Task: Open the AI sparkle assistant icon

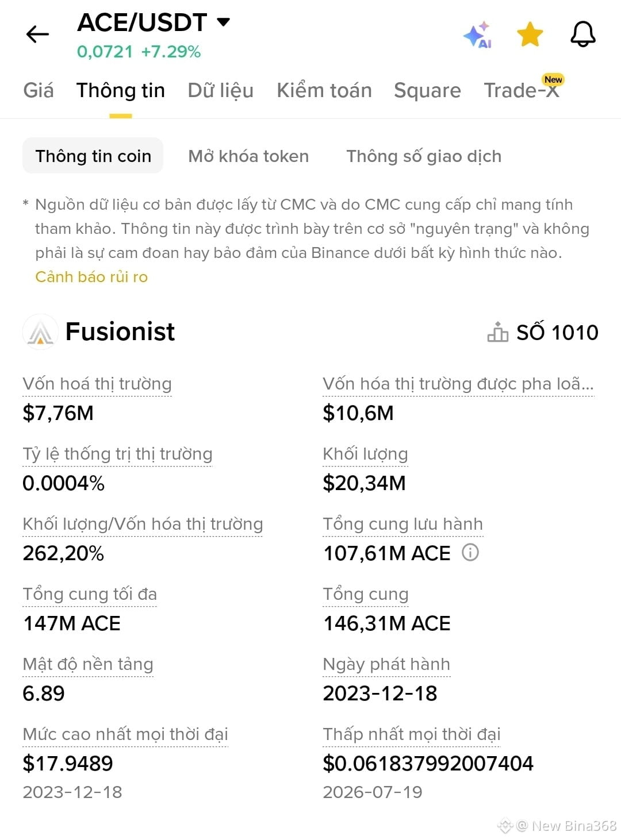Action: click(x=478, y=35)
